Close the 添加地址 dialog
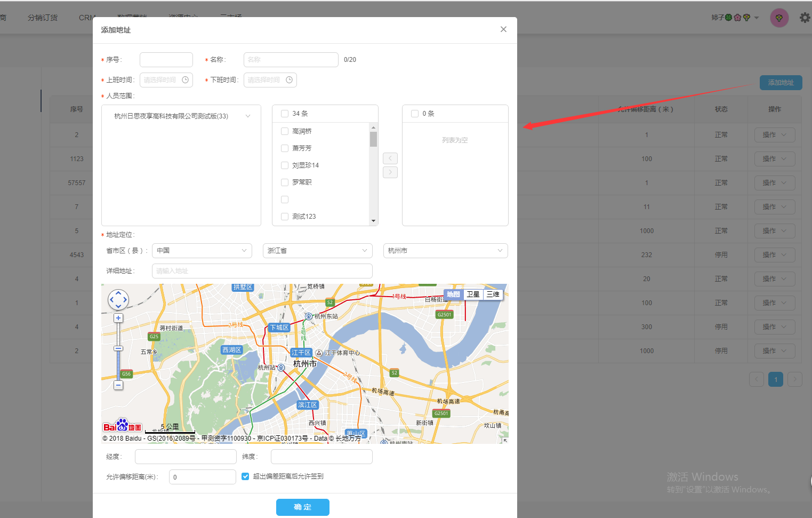Viewport: 812px width, 518px height. (503, 29)
